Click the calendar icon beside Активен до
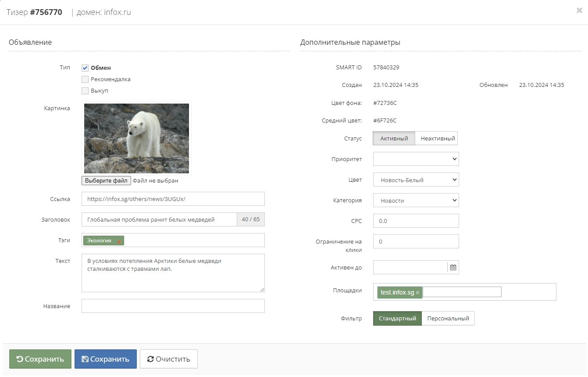Screen dimensions: 588x377 453,267
